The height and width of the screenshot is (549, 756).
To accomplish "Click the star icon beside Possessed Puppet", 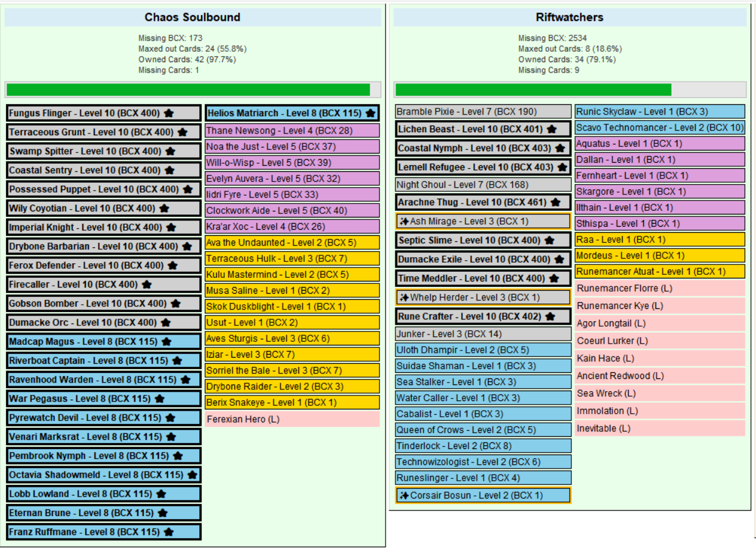I will [x=188, y=189].
